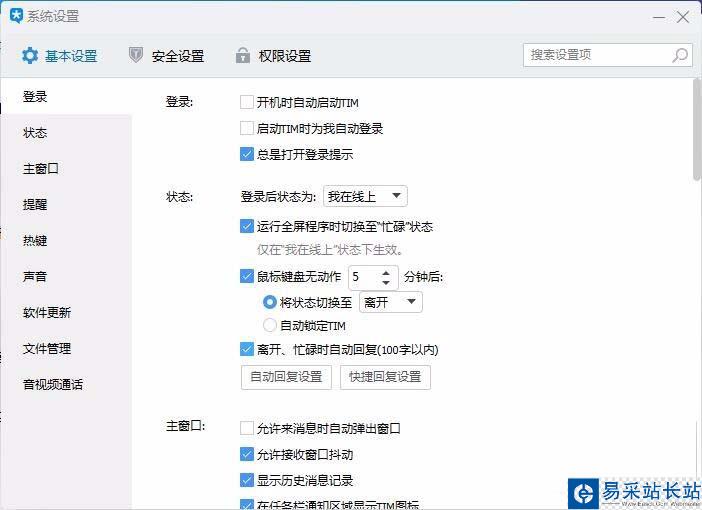Screen dimensions: 702x510
Task: Decrease idle minutes with down arrow
Action: pos(386,283)
